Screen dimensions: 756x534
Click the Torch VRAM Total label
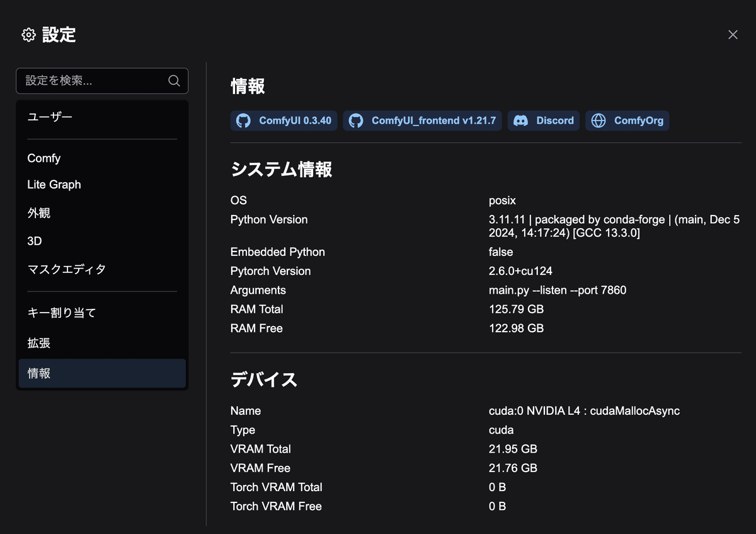pos(276,487)
